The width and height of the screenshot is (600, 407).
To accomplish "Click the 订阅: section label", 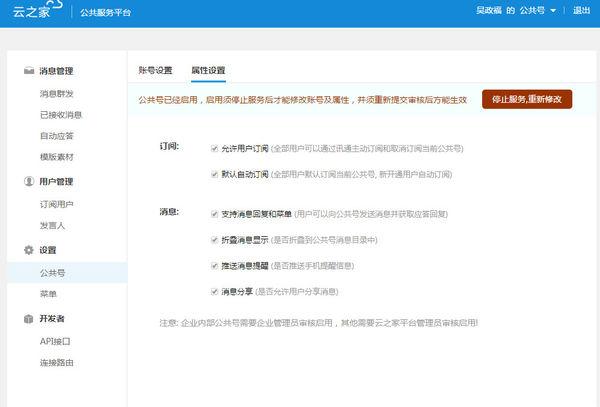I will pyautogui.click(x=169, y=146).
